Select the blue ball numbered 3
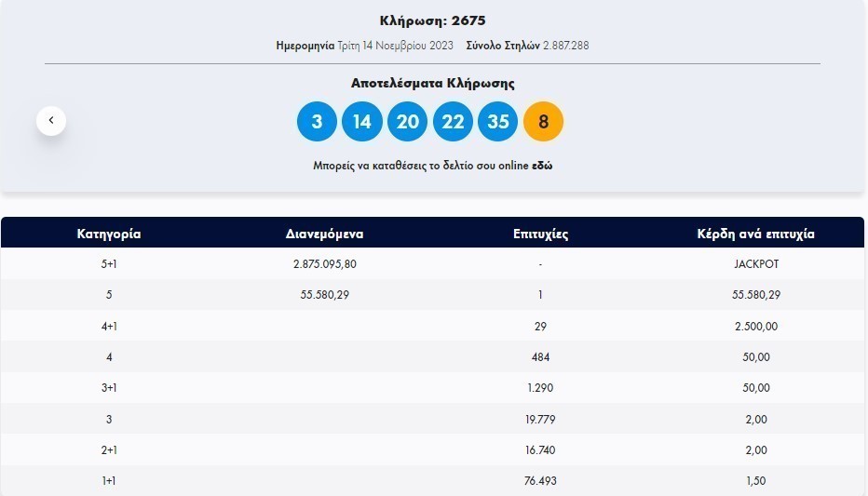Image resolution: width=868 pixels, height=496 pixels. pos(317,122)
